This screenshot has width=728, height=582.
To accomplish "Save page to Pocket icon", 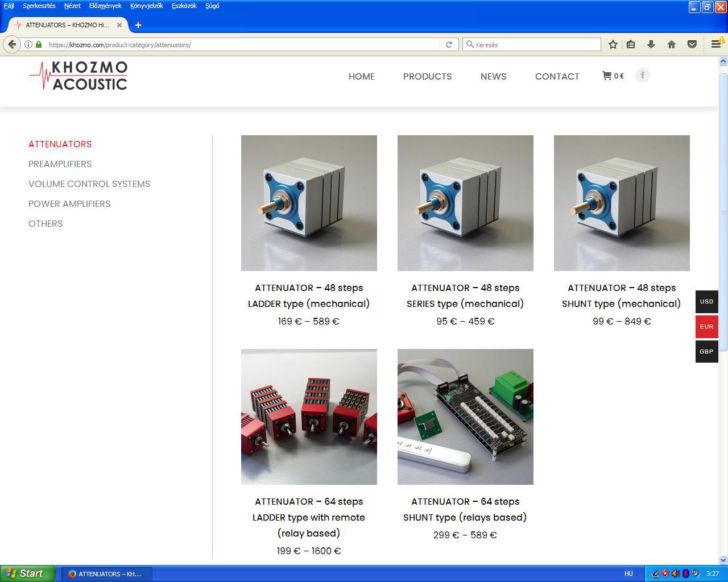I will [692, 44].
